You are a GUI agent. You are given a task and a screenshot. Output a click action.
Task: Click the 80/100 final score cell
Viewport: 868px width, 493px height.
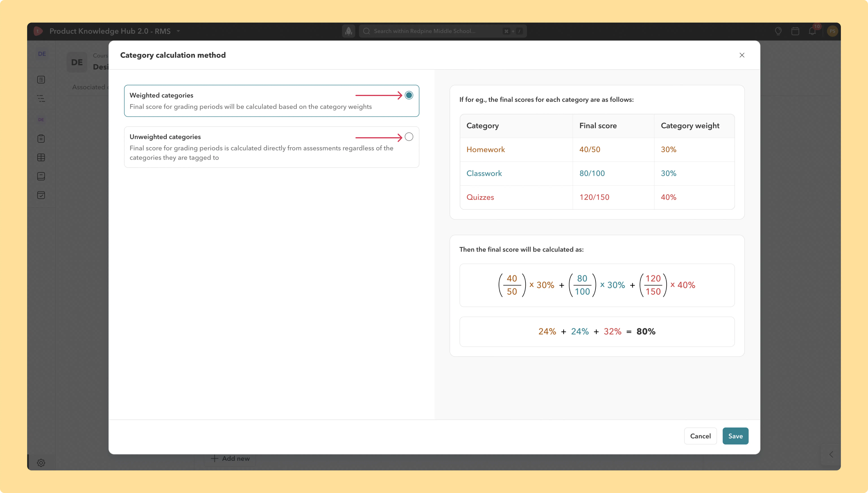click(613, 173)
